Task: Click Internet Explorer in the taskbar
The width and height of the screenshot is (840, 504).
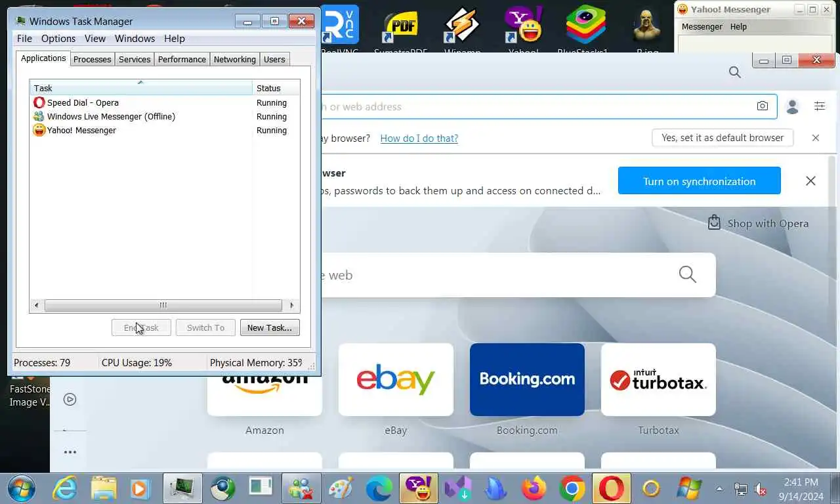Action: tap(64, 488)
